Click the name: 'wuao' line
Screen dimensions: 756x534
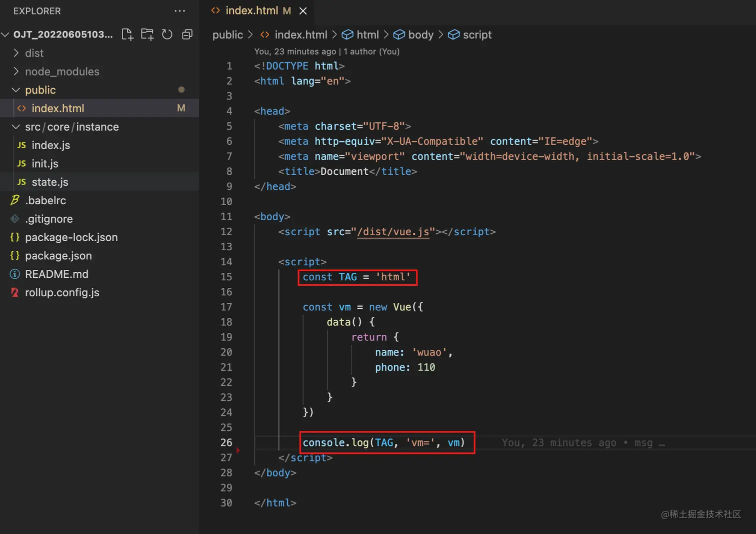pyautogui.click(x=414, y=352)
